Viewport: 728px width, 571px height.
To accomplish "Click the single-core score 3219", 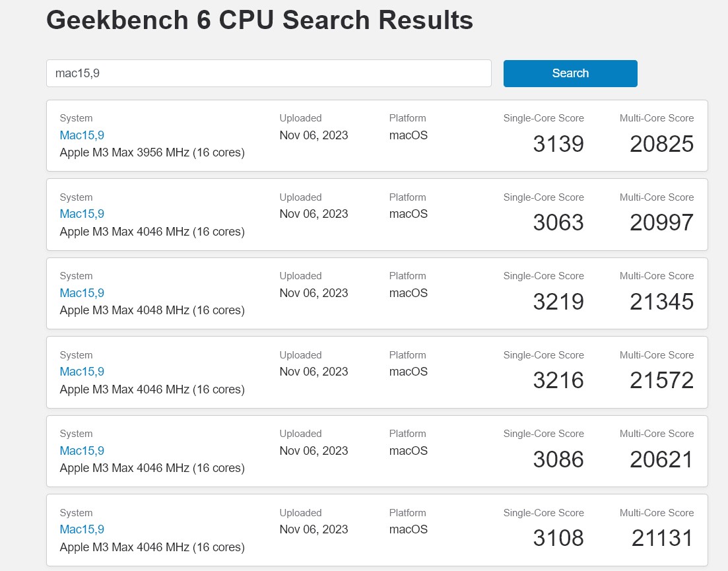I will point(558,302).
